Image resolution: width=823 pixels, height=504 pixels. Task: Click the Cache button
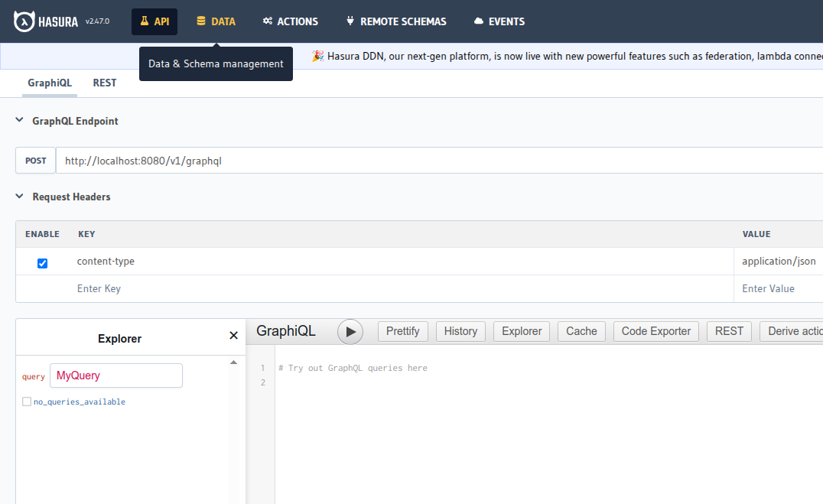(581, 331)
